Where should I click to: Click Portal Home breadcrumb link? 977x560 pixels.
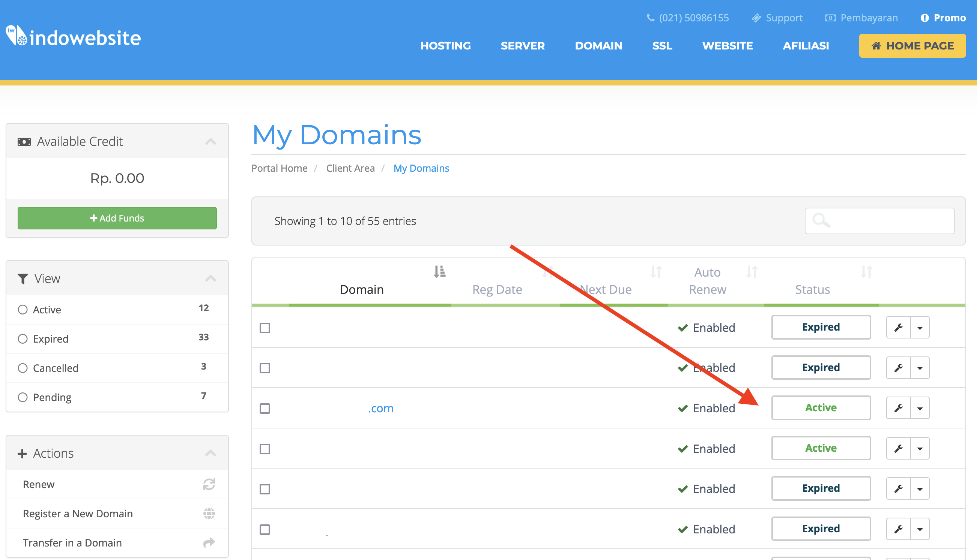pos(279,168)
